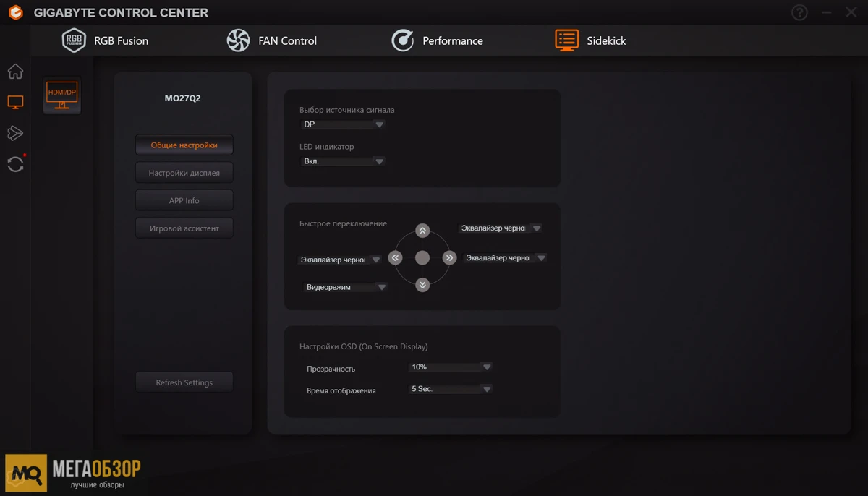Click the Выбор источника сигнала label
This screenshot has width=868, height=496.
pos(347,111)
